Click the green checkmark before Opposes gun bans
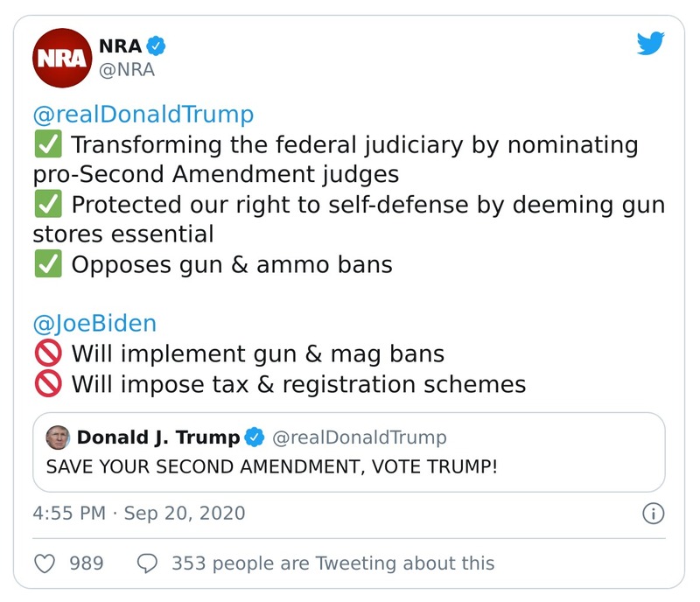Screen dimensions: 700x602 [48, 264]
